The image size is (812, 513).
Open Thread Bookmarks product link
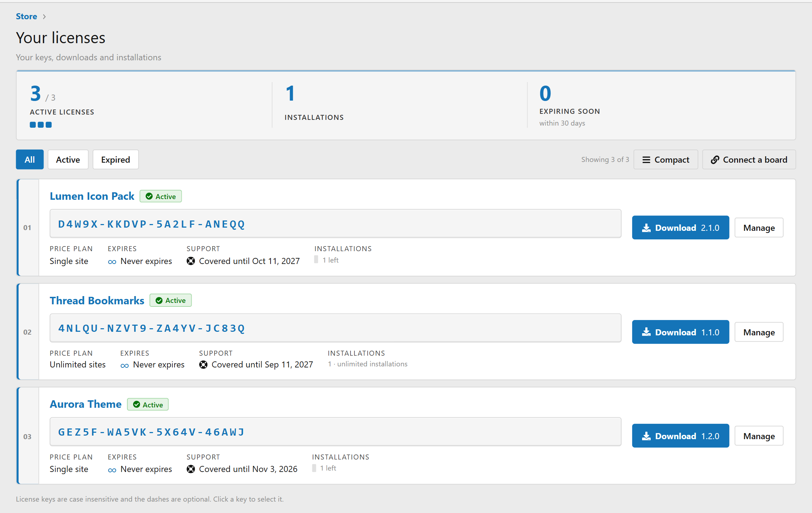coord(97,300)
